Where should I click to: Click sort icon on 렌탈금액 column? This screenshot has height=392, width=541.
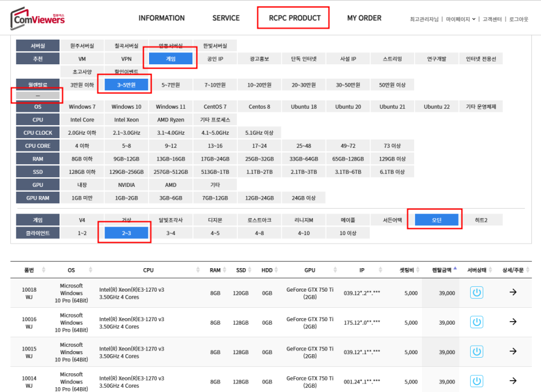[455, 269]
